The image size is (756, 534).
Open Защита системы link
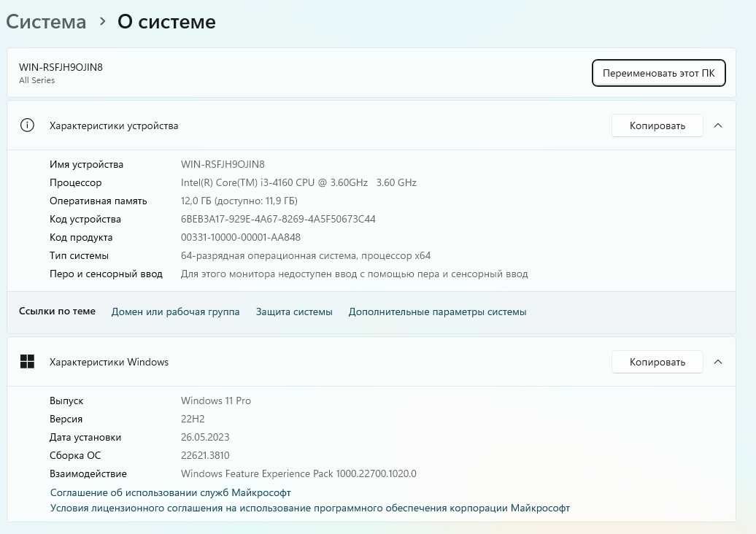click(x=294, y=311)
